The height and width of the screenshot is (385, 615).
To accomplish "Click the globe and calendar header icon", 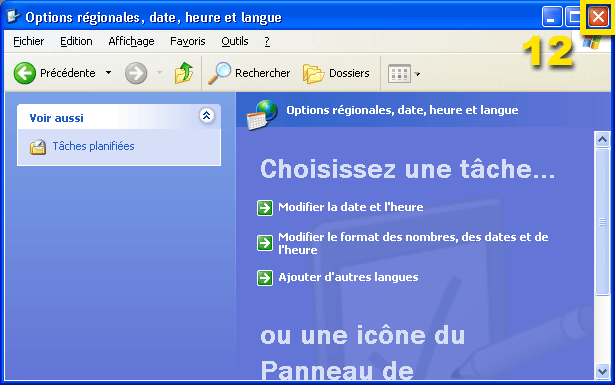I will tap(262, 114).
